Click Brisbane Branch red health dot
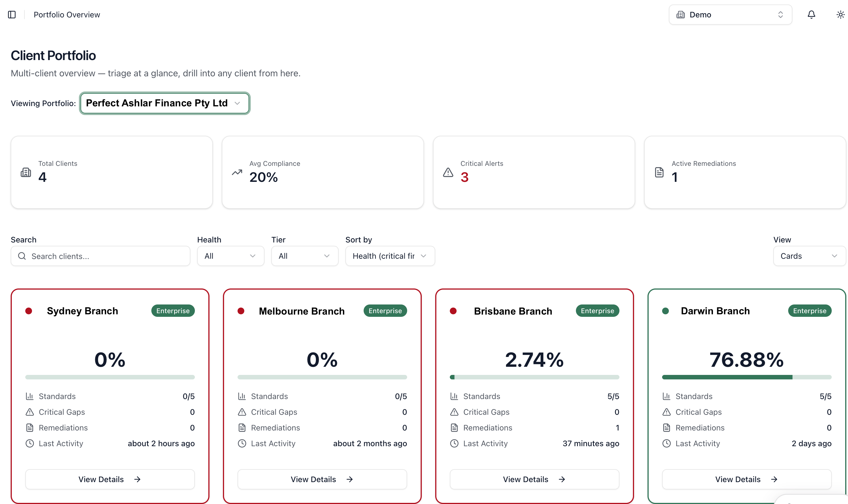This screenshot has height=504, width=848. point(453,311)
